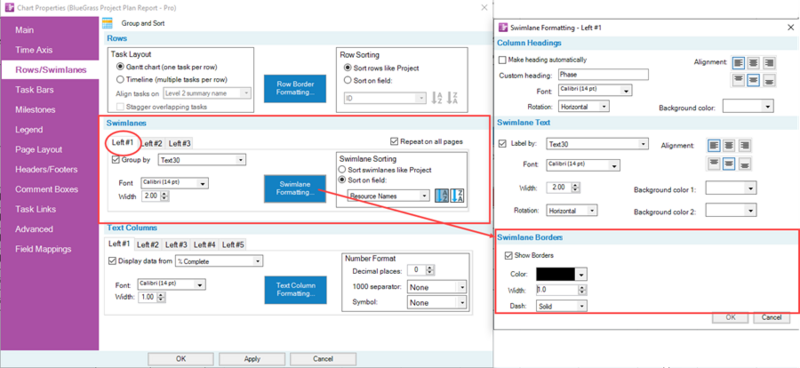Set Column Headings vertical alignment to middle
800x368 pixels.
[x=754, y=80]
